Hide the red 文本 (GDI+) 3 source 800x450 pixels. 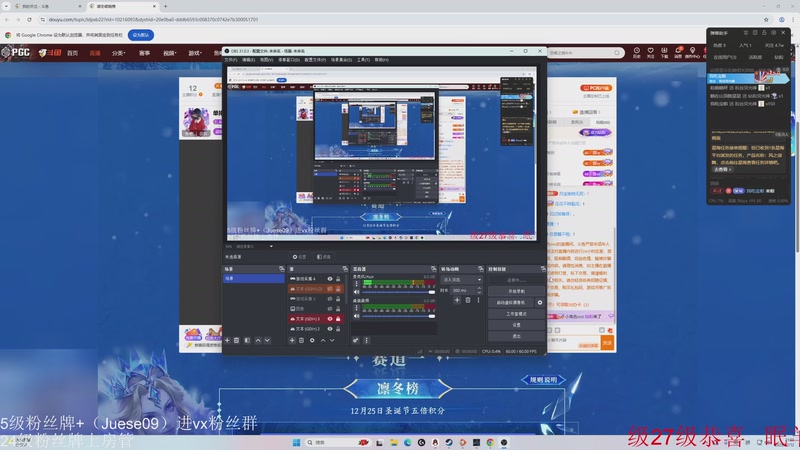pos(330,319)
